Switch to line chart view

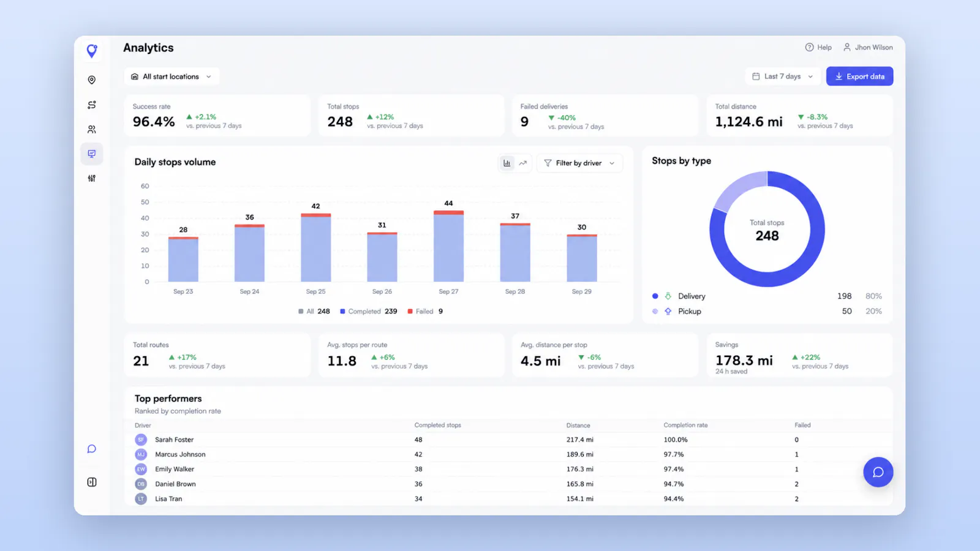(523, 163)
